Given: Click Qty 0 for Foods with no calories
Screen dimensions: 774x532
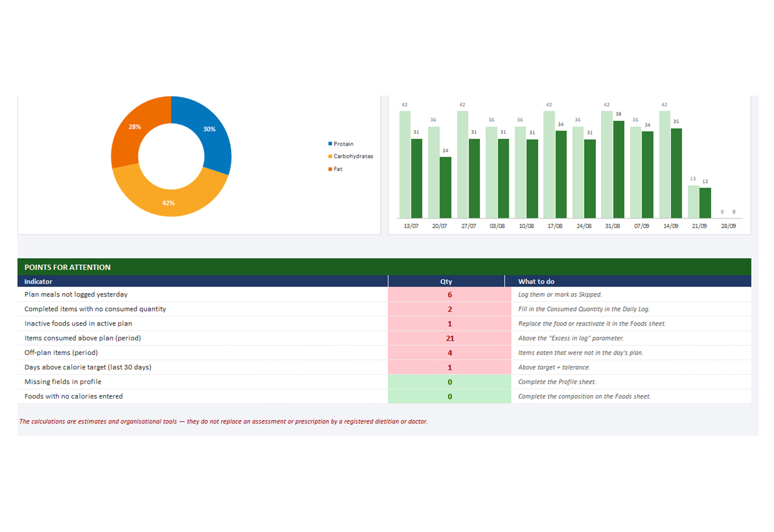Looking at the screenshot, I should click(449, 397).
